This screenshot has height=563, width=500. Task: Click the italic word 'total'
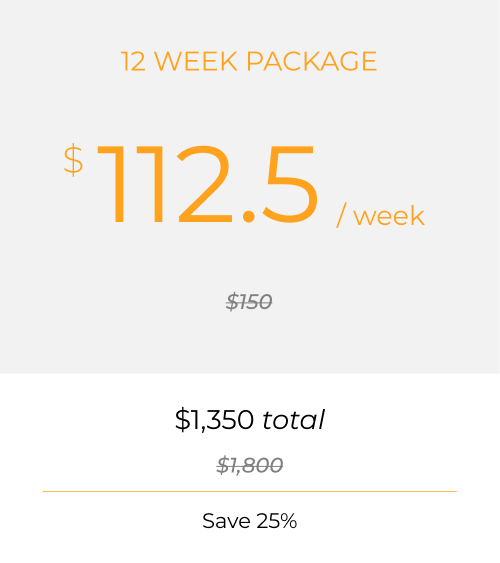click(294, 419)
